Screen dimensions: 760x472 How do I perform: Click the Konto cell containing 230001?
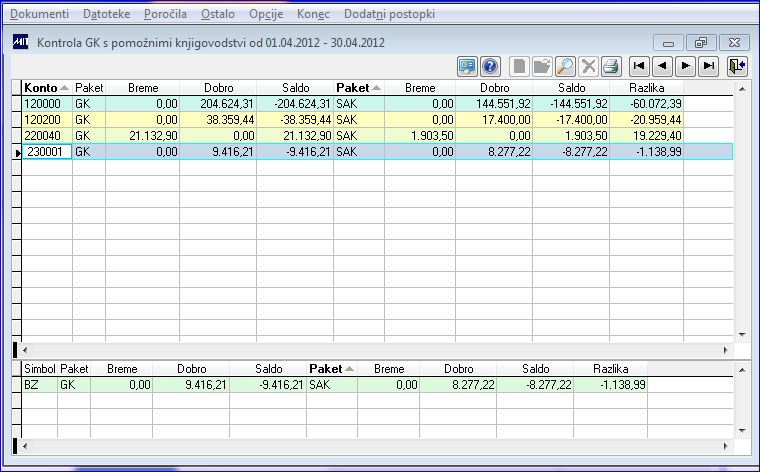click(x=47, y=152)
